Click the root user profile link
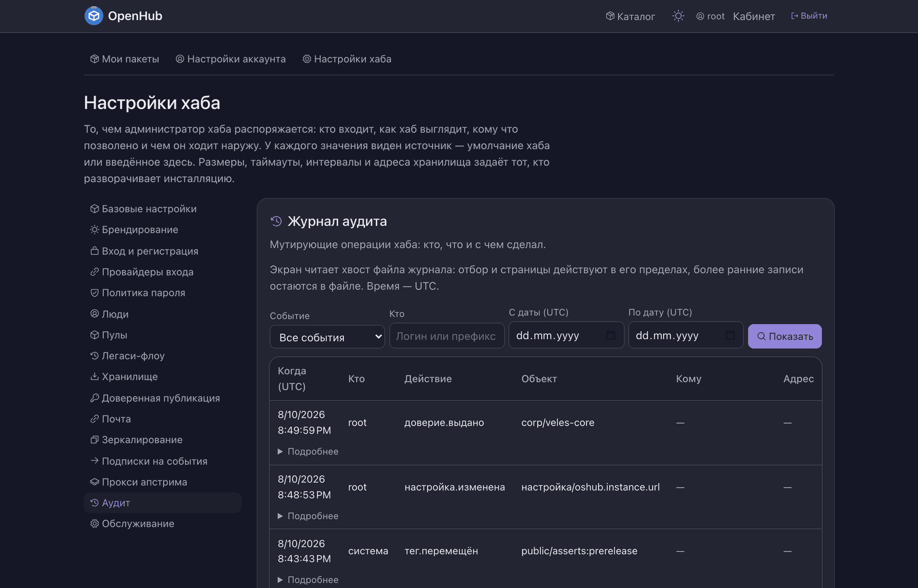This screenshot has height=588, width=918. [710, 16]
